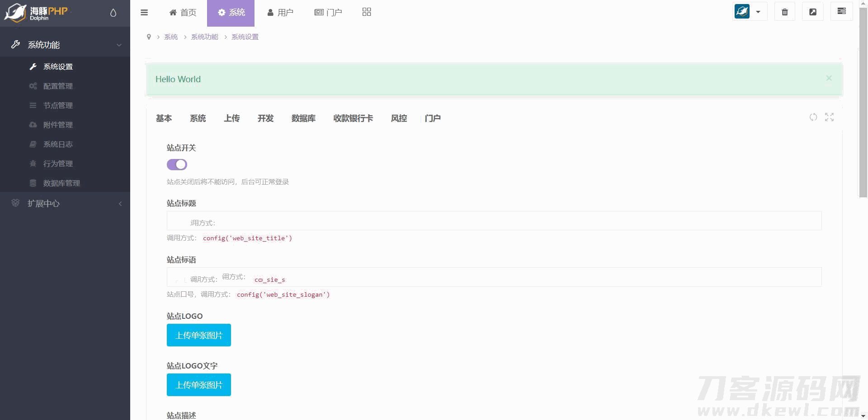Open the user avatar dropdown
Viewport: 868px width, 420px height.
point(750,12)
